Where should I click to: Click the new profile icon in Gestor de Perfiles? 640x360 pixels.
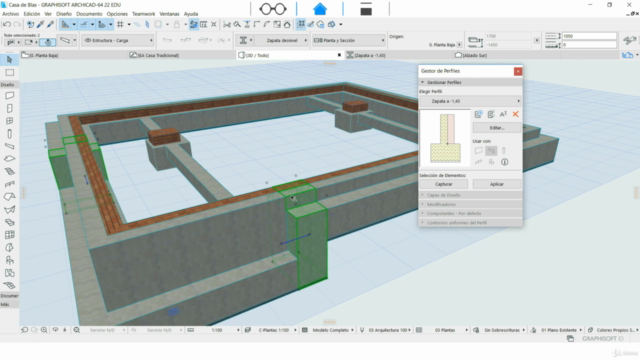click(478, 114)
